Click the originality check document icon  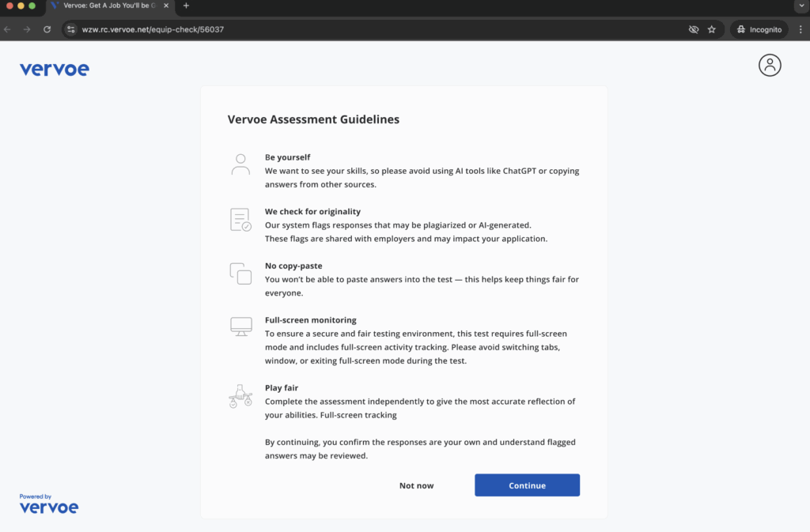(240, 220)
